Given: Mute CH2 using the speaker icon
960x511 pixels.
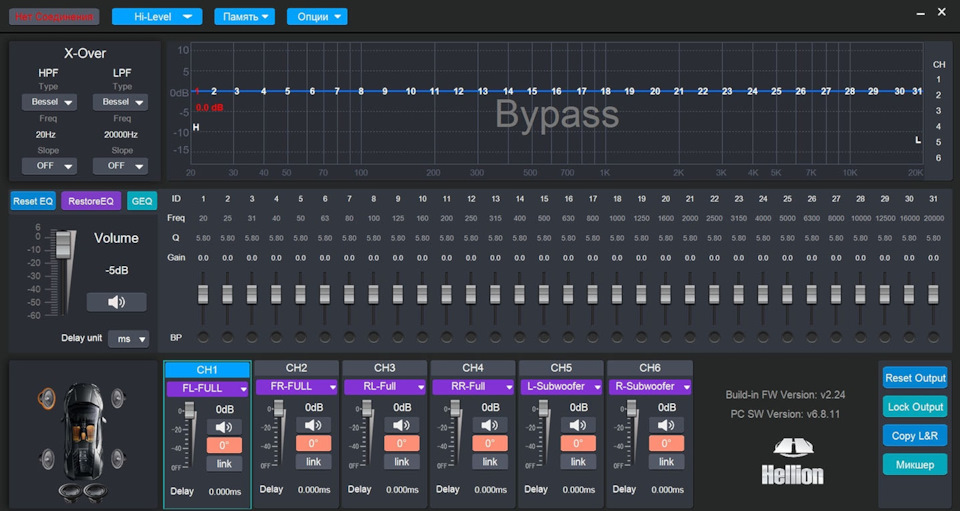Looking at the screenshot, I should (313, 426).
